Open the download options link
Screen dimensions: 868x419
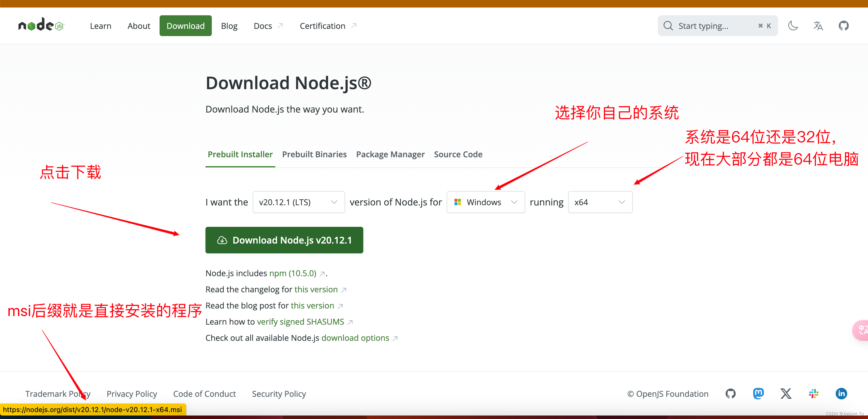pyautogui.click(x=355, y=338)
